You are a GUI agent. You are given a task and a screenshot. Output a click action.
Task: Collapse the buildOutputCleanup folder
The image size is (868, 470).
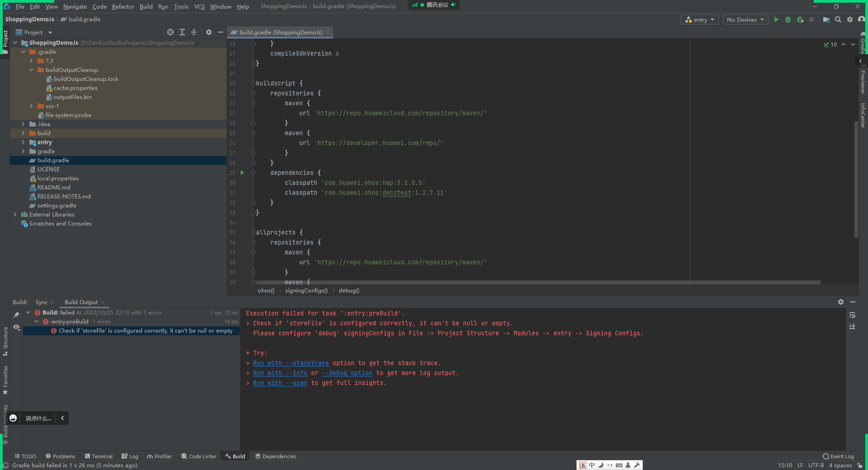pos(32,70)
